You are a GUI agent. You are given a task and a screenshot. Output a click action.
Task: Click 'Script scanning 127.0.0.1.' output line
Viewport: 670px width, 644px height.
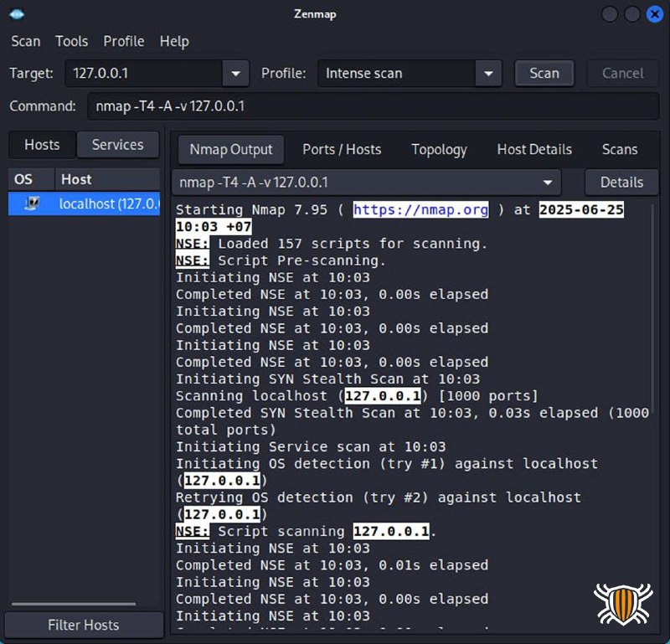306,531
